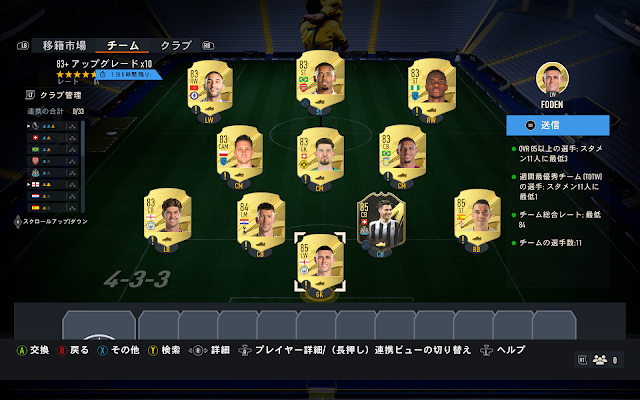Select the TOTW Newcastle CB player card

(381, 220)
